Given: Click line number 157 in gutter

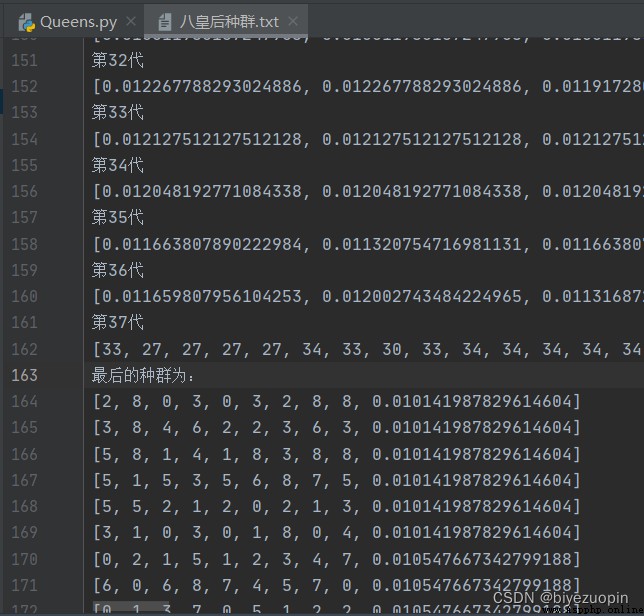Looking at the screenshot, I should [x=24, y=217].
